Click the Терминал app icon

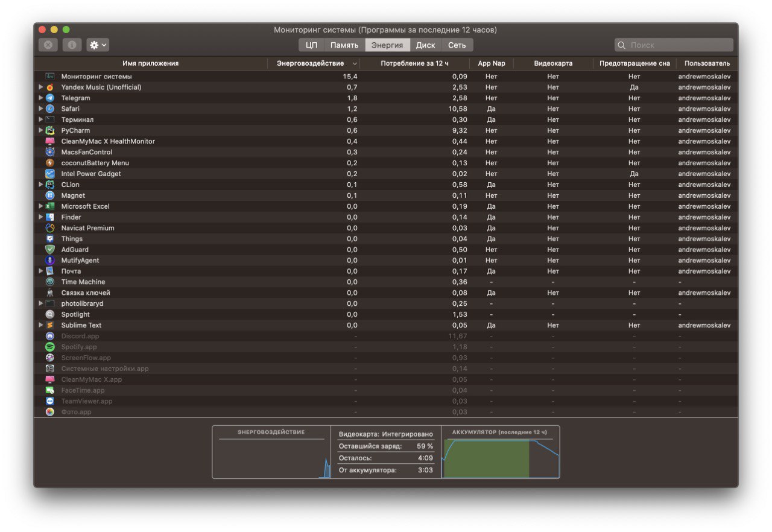50,119
